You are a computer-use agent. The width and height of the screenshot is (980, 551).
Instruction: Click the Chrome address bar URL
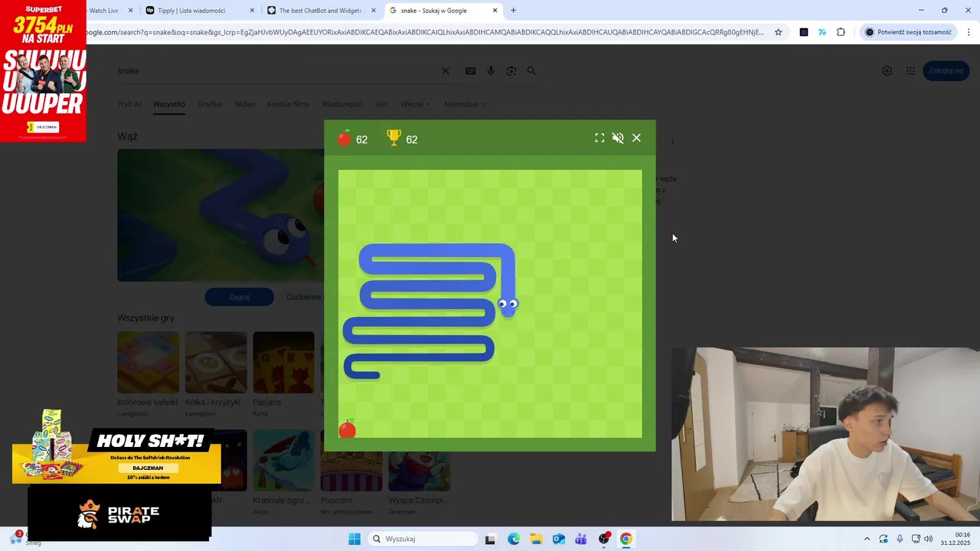pos(425,32)
